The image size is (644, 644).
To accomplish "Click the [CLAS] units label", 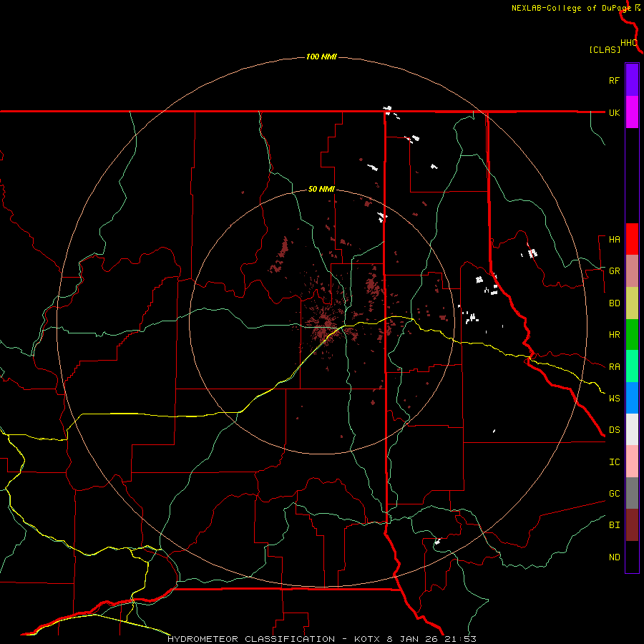I will point(605,49).
